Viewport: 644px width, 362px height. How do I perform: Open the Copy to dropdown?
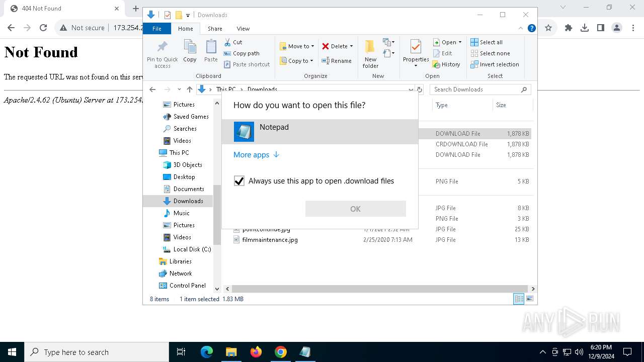tap(296, 61)
